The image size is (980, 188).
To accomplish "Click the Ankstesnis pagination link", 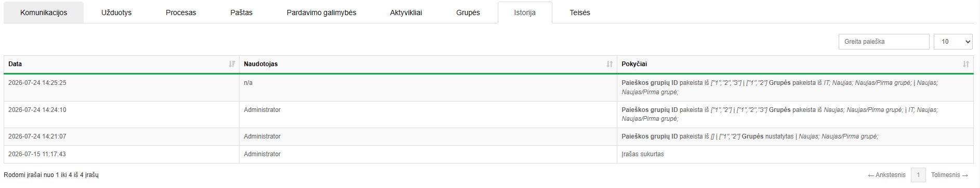I will point(887,175).
